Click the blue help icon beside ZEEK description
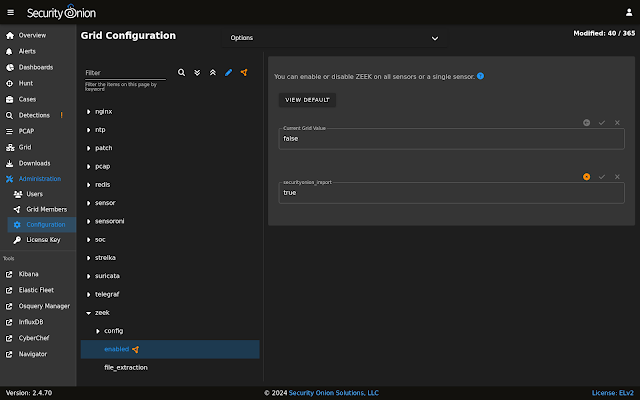Screen dimensions: 640x400 (480, 76)
